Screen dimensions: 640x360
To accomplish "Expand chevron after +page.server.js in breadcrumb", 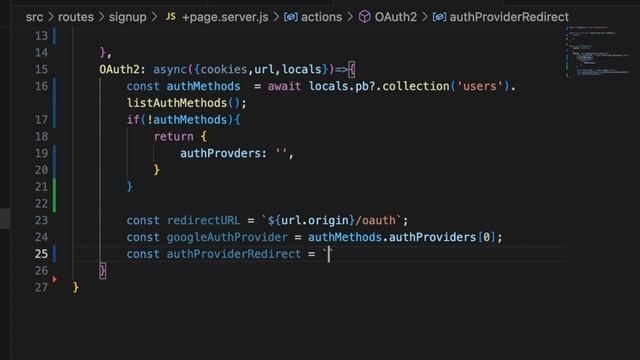I will tap(276, 17).
